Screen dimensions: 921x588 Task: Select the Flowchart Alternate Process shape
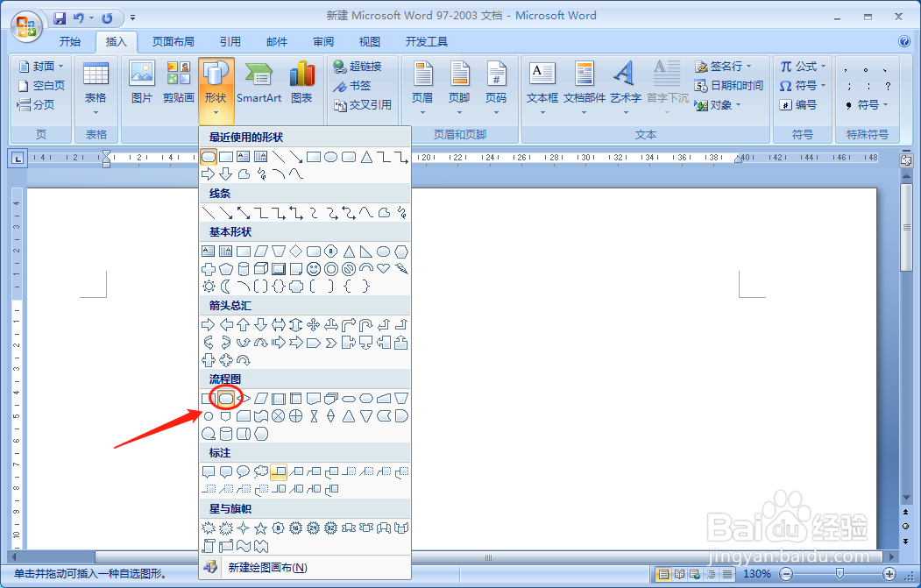[226, 398]
